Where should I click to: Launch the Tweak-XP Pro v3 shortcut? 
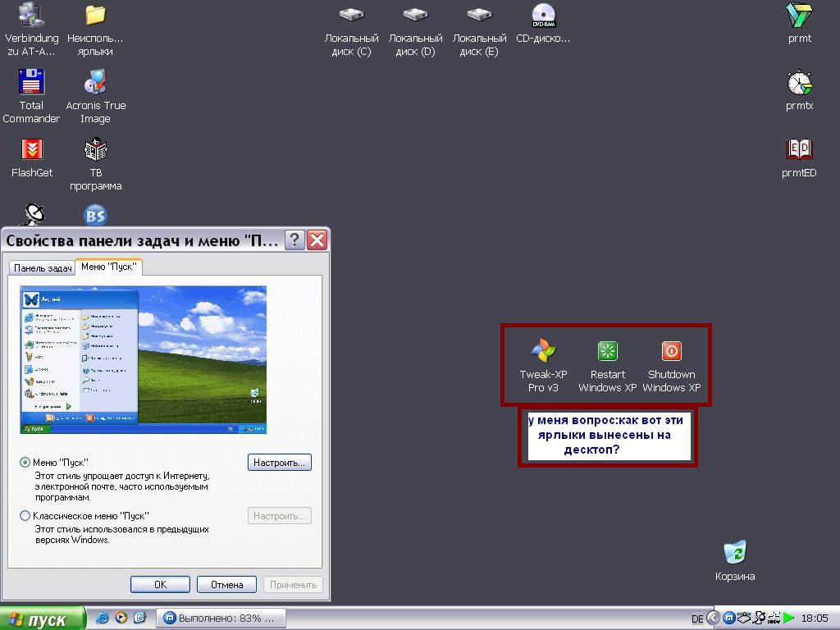coord(543,365)
